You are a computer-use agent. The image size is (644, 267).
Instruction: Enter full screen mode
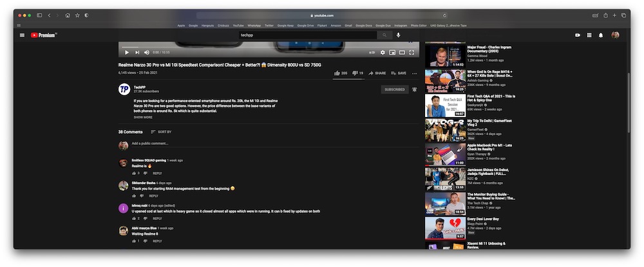pyautogui.click(x=412, y=53)
